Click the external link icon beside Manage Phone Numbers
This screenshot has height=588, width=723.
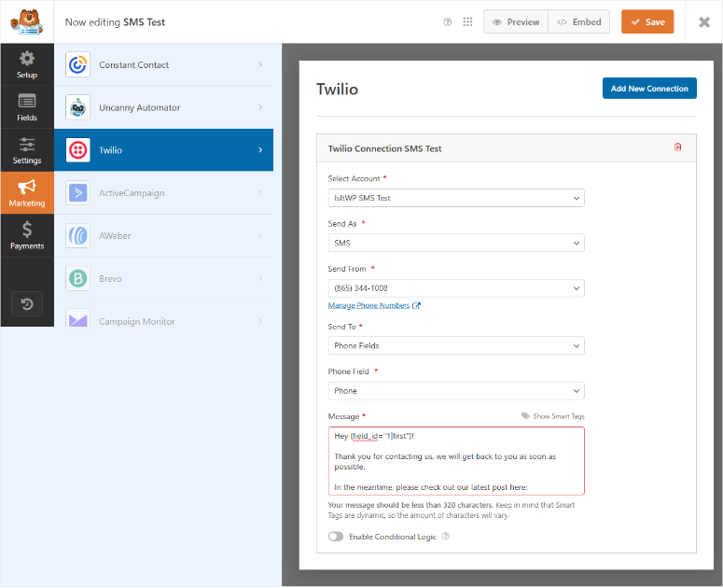tap(416, 305)
